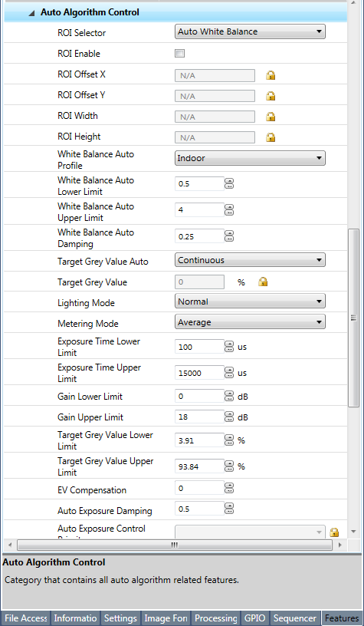This screenshot has width=364, height=626.
Task: Click the stepper icon for EV Compensation
Action: pyautogui.click(x=229, y=488)
